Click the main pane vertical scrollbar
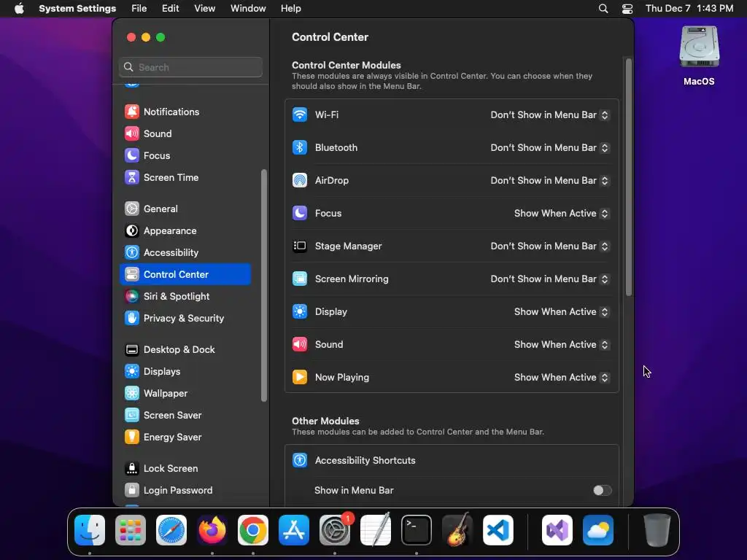Screen dimensions: 747x560 tap(629, 177)
